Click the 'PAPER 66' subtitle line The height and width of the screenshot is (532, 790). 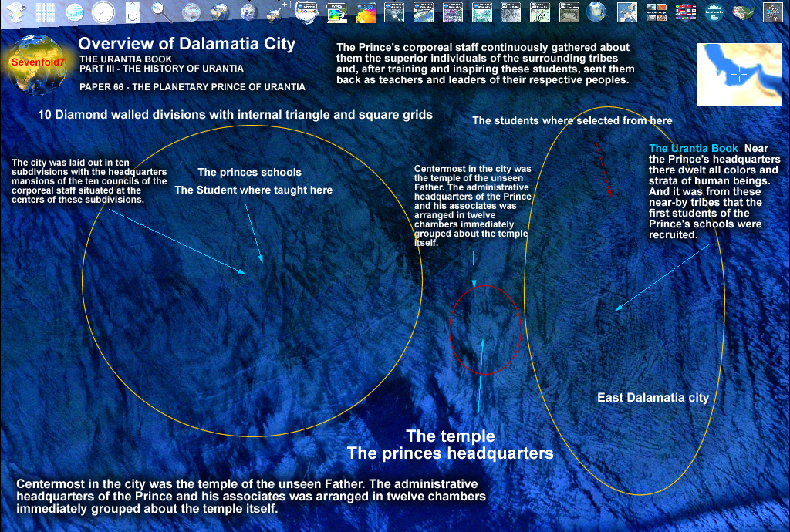click(x=192, y=87)
